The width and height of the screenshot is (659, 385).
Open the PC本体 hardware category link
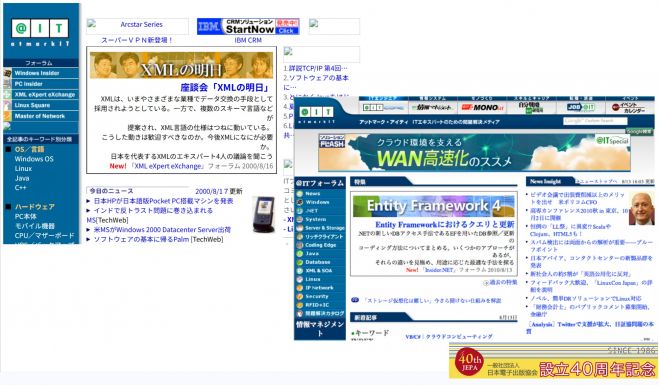(26, 216)
